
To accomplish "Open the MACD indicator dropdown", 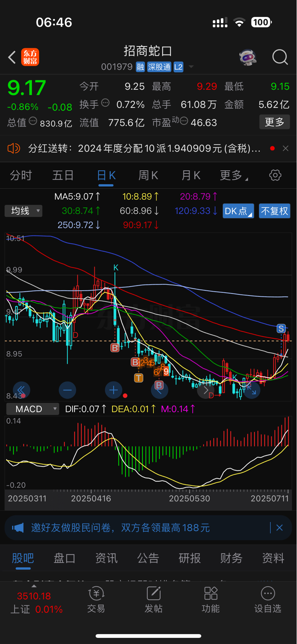I will pyautogui.click(x=32, y=409).
